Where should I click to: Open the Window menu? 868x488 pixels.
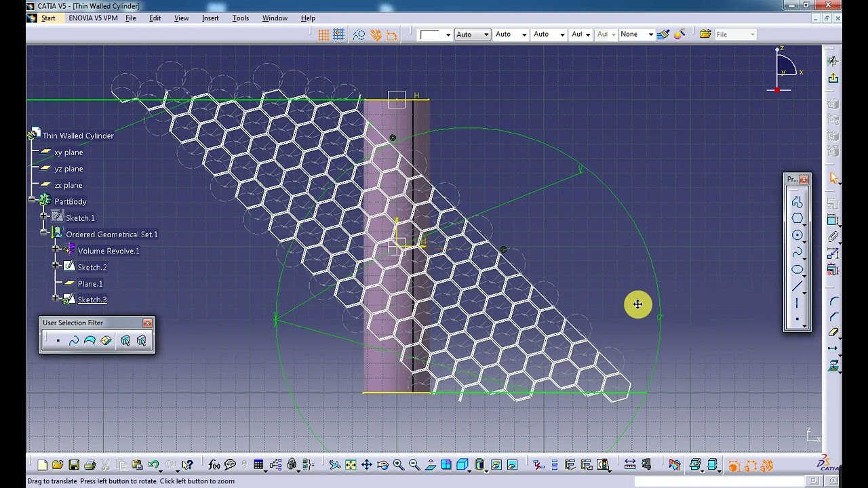pyautogui.click(x=275, y=18)
